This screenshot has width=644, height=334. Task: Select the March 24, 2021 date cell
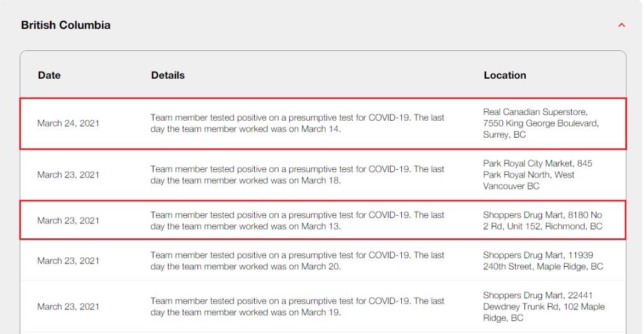(68, 123)
